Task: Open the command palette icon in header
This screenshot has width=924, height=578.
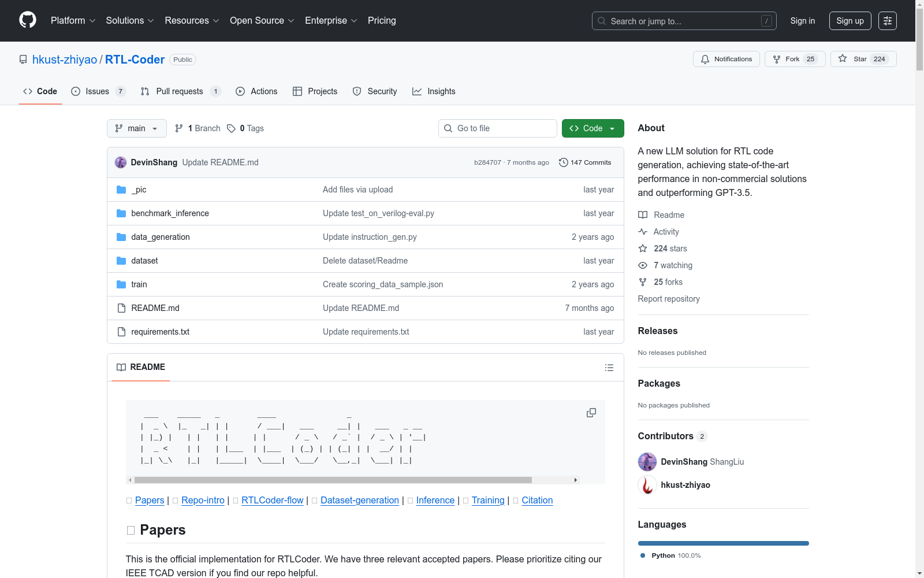Action: 888,21
